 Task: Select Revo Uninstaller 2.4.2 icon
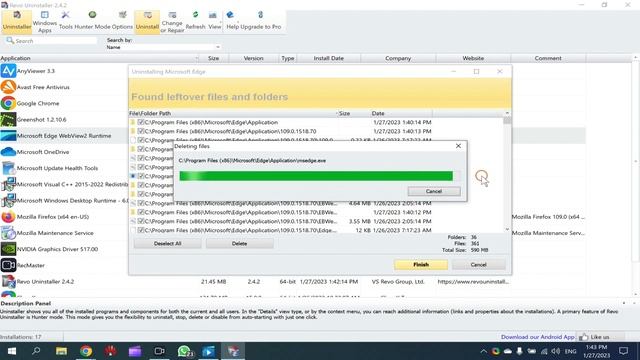coord(8,282)
